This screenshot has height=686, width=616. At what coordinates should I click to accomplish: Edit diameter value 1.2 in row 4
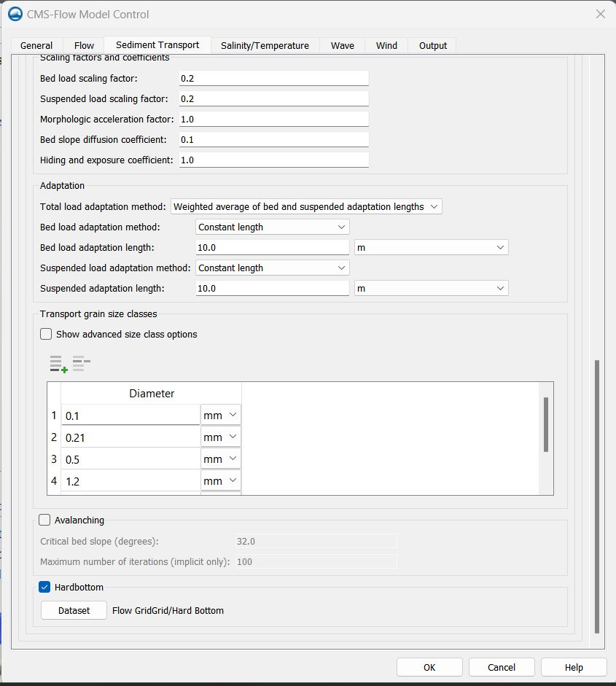130,481
